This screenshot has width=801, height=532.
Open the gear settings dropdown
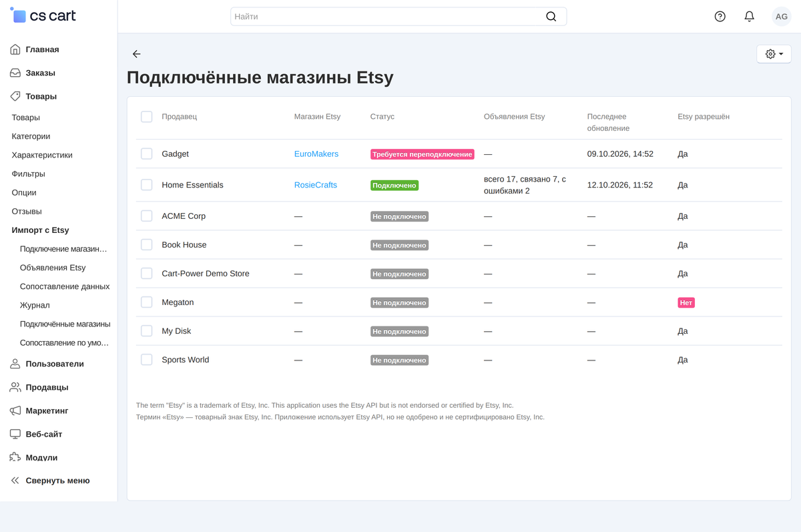pos(774,54)
